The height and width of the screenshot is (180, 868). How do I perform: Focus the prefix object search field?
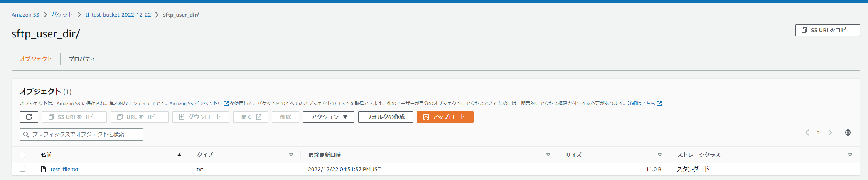tap(81, 134)
